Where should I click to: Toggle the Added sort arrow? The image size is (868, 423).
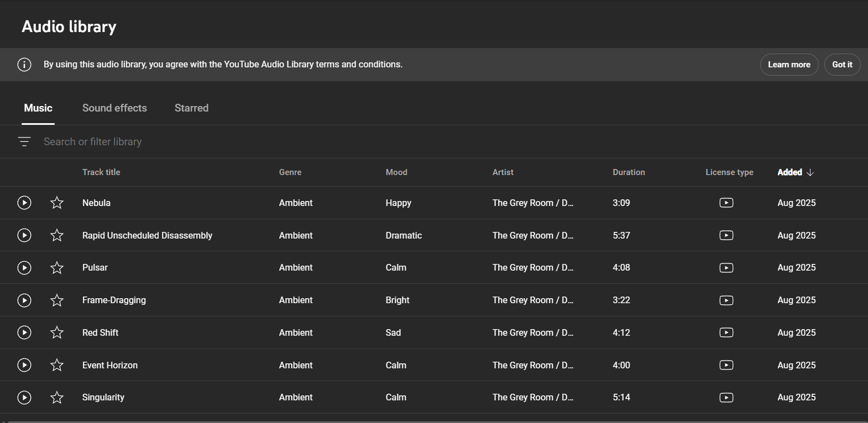(x=810, y=172)
